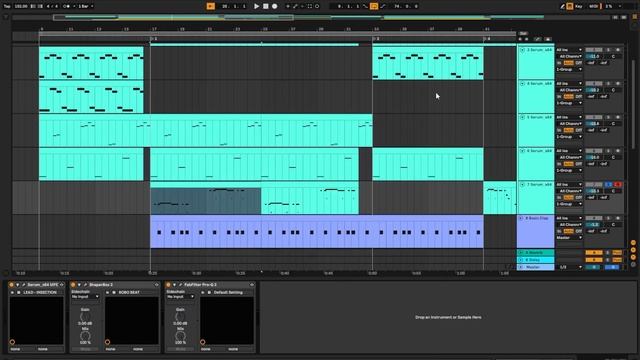
Task: Toggle FabFilter Pro-Q 3 device activator
Action: coord(168,284)
